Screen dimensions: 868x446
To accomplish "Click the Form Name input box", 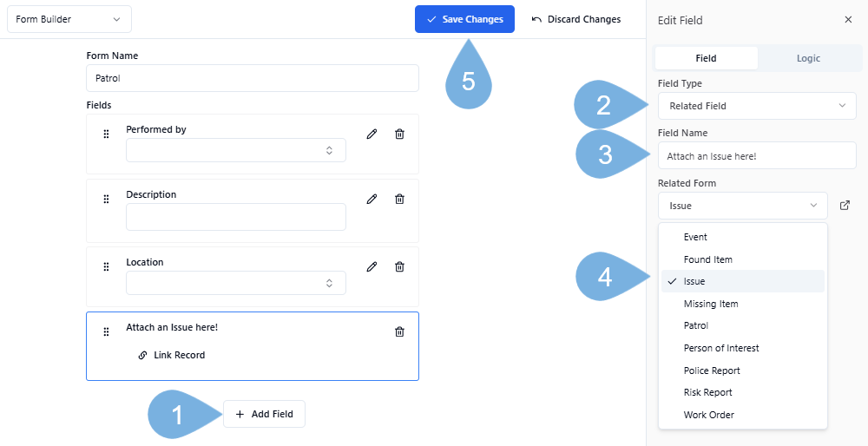I will coord(252,77).
